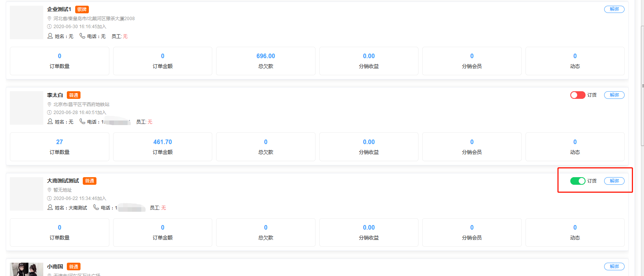Open 李太白 customer name
Viewport: 644px width, 276px height.
(x=55, y=95)
